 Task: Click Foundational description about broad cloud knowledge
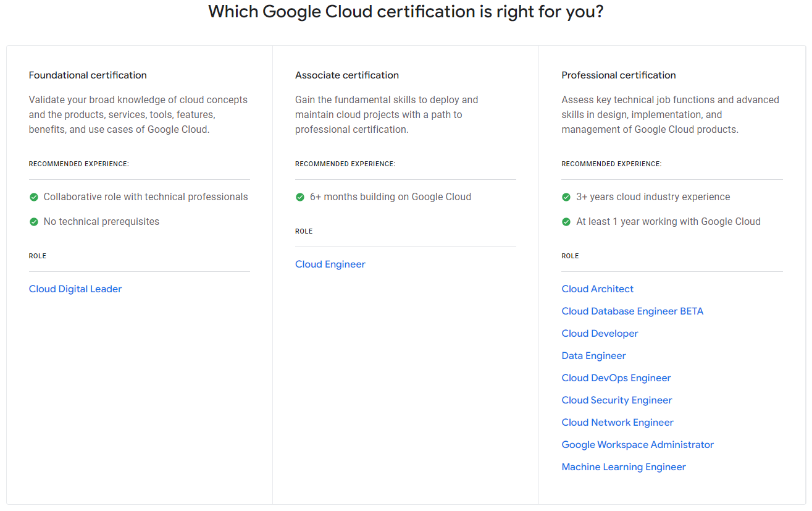tap(138, 114)
